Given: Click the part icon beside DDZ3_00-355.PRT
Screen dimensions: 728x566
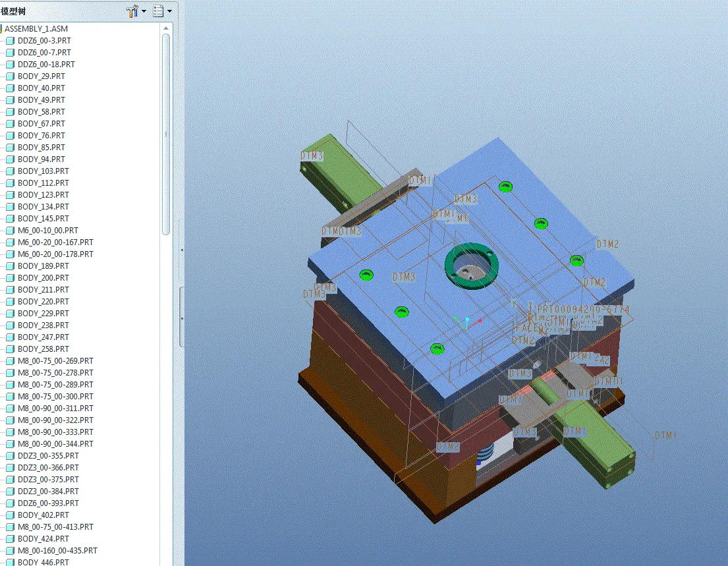Looking at the screenshot, I should [10, 455].
